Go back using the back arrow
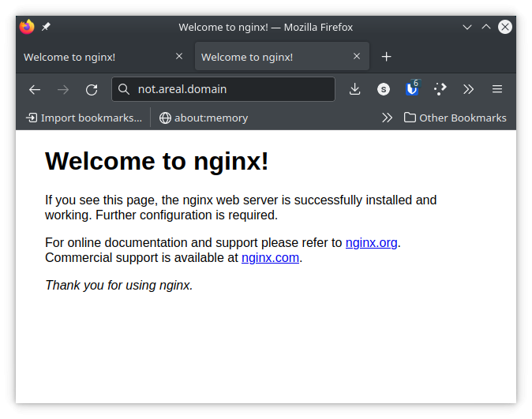The width and height of the screenshot is (532, 419). click(x=35, y=90)
